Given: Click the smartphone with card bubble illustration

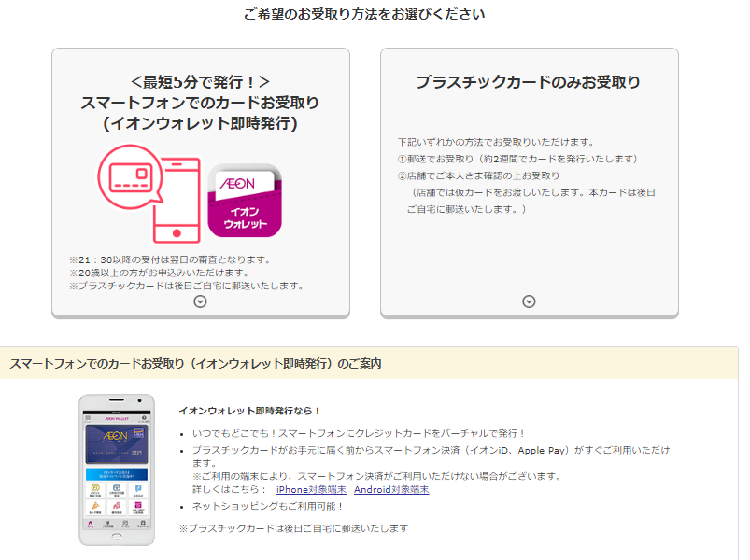Looking at the screenshot, I should point(149,194).
